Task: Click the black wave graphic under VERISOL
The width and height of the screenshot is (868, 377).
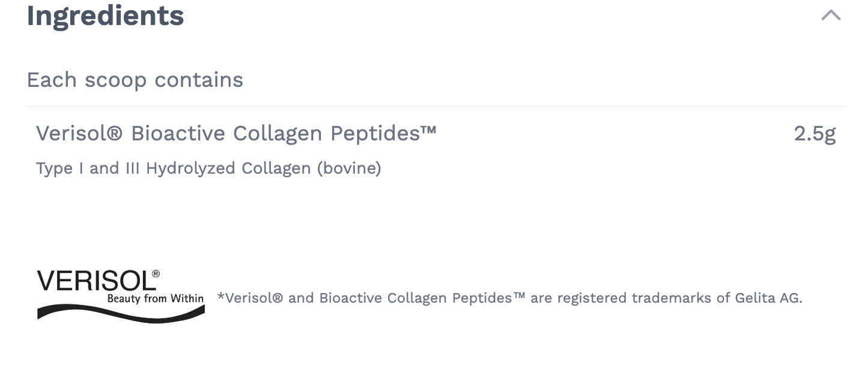Action: pyautogui.click(x=120, y=315)
